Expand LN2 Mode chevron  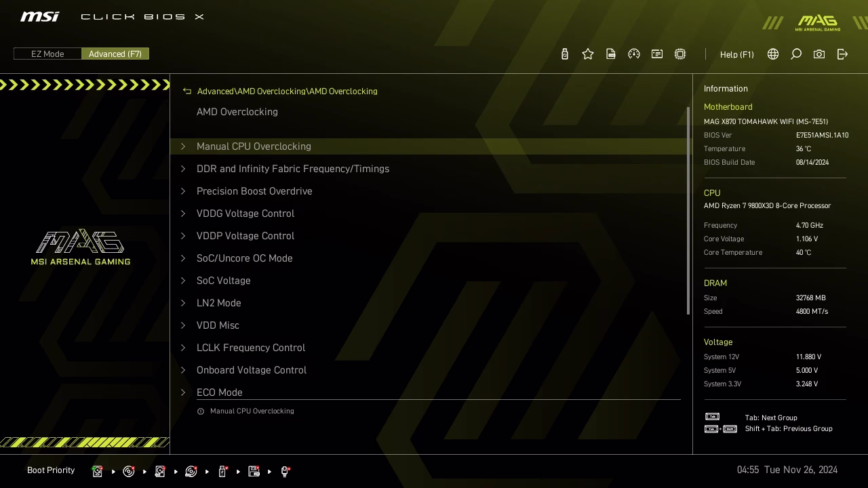(x=183, y=303)
